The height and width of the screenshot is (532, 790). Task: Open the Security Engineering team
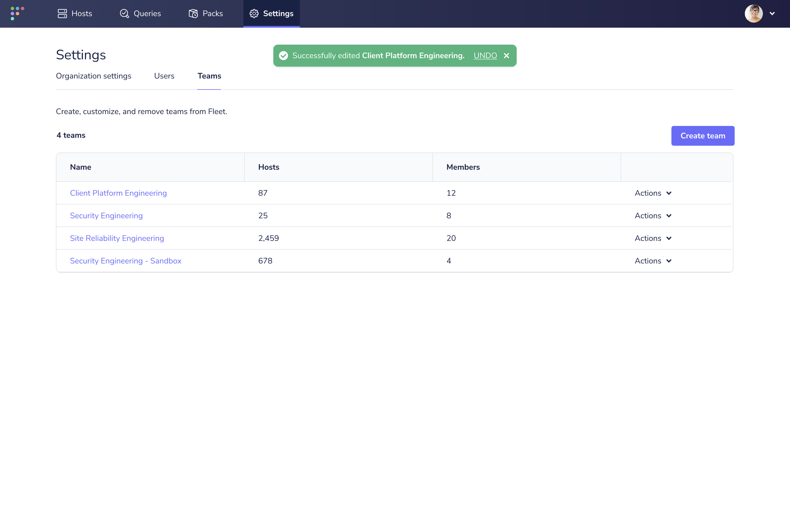tap(106, 215)
